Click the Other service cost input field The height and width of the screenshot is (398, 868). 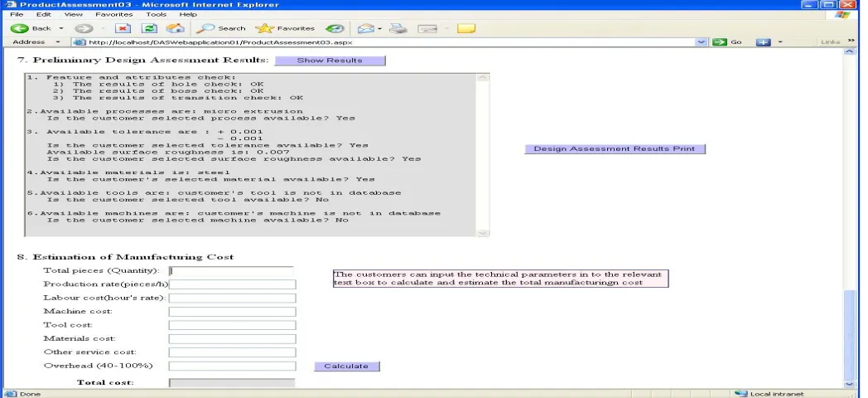pyautogui.click(x=232, y=352)
